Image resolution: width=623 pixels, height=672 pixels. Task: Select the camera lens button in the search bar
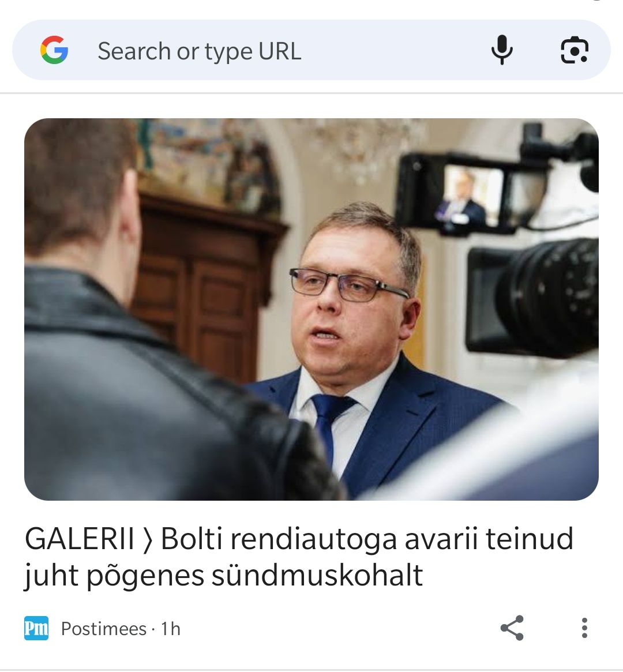click(575, 50)
